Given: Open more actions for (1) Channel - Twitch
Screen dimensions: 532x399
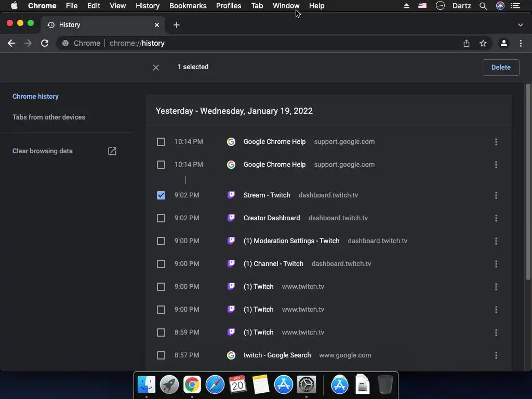Looking at the screenshot, I should point(496,264).
